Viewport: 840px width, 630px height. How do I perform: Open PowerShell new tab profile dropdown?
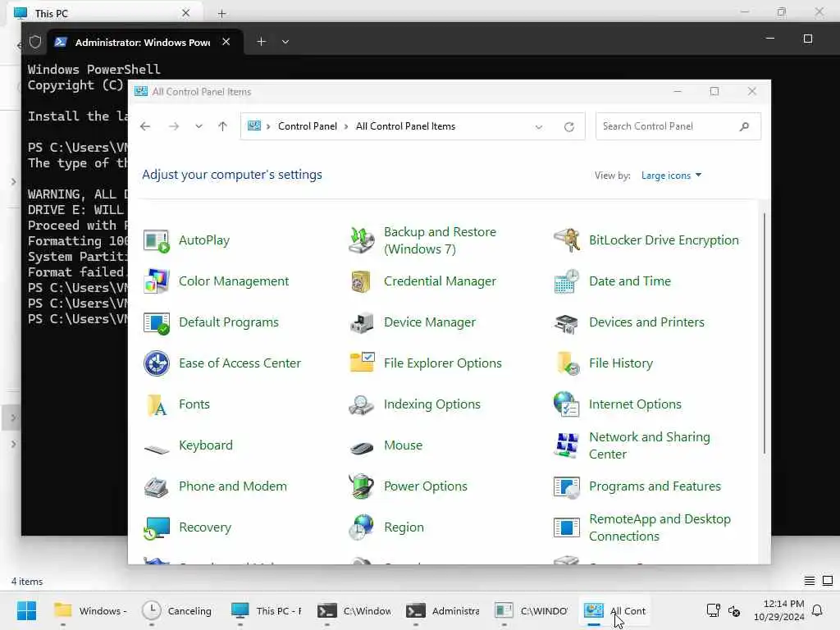(285, 42)
